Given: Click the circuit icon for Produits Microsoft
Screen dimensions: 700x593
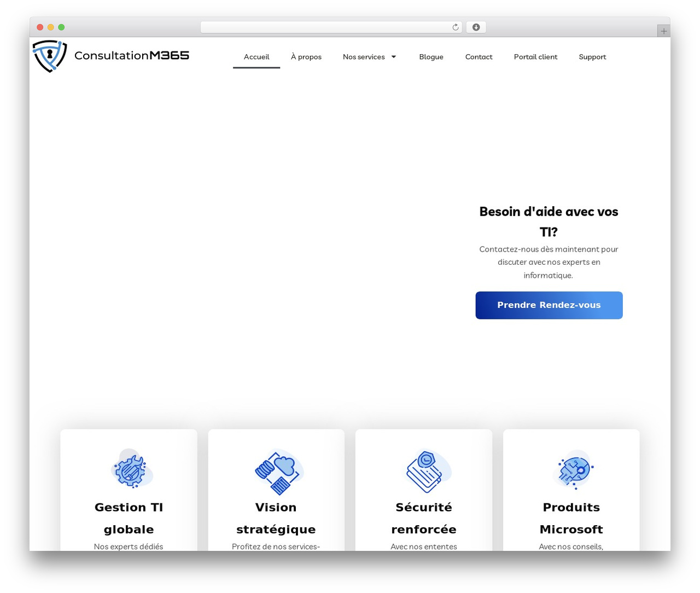Looking at the screenshot, I should pyautogui.click(x=573, y=469).
